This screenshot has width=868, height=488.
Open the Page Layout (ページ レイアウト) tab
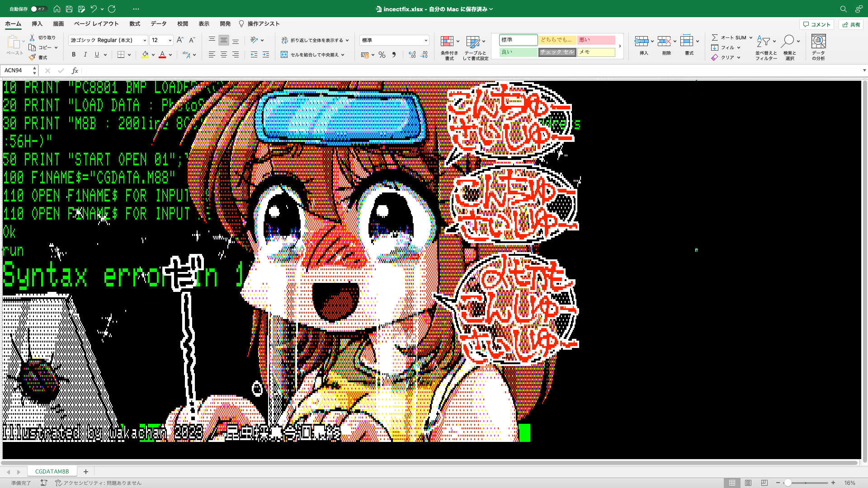point(96,23)
